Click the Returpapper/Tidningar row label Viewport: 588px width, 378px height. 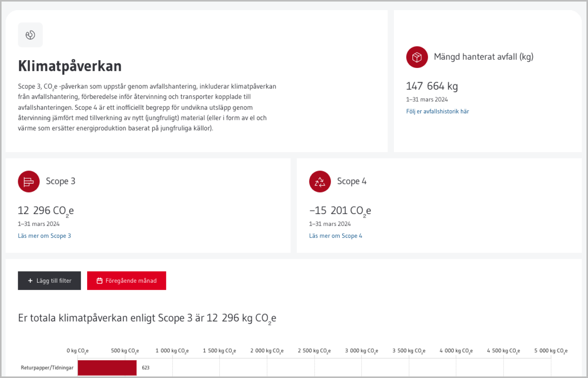[x=47, y=368]
